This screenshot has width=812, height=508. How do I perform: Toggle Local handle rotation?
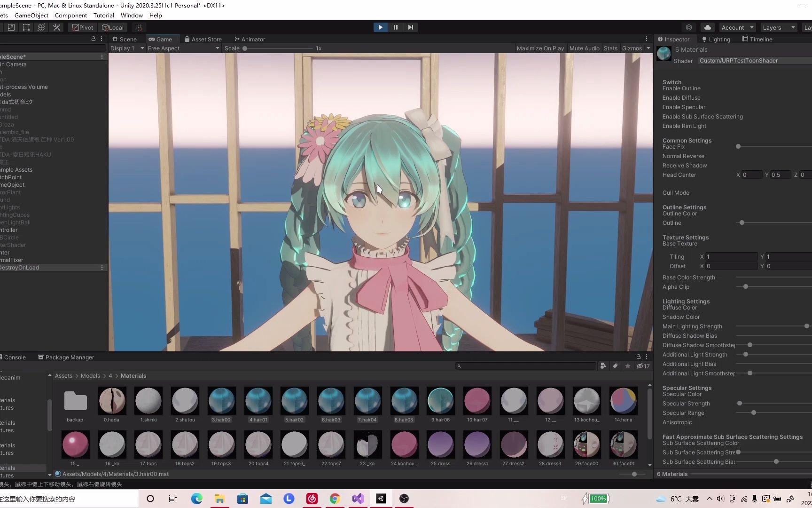coord(113,27)
